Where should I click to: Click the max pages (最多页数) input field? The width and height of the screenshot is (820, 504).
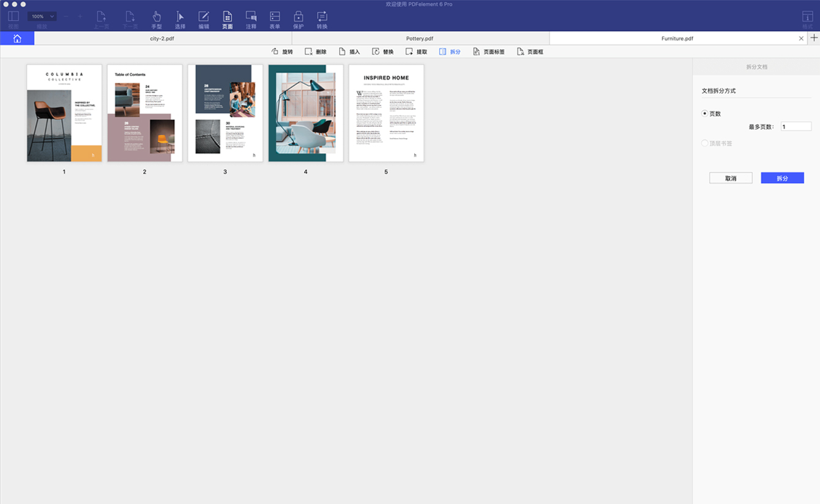point(796,127)
